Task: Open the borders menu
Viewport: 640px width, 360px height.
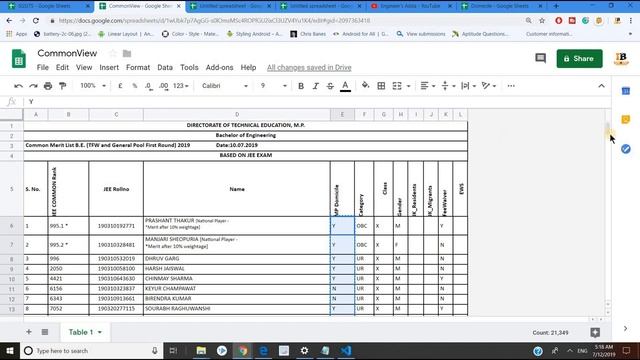Action: click(x=381, y=86)
